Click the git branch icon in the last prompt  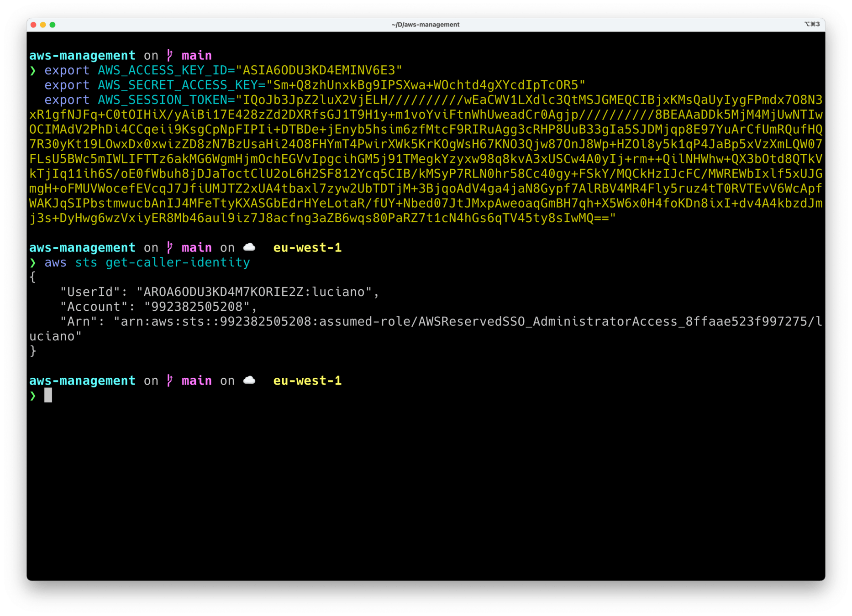tap(170, 380)
